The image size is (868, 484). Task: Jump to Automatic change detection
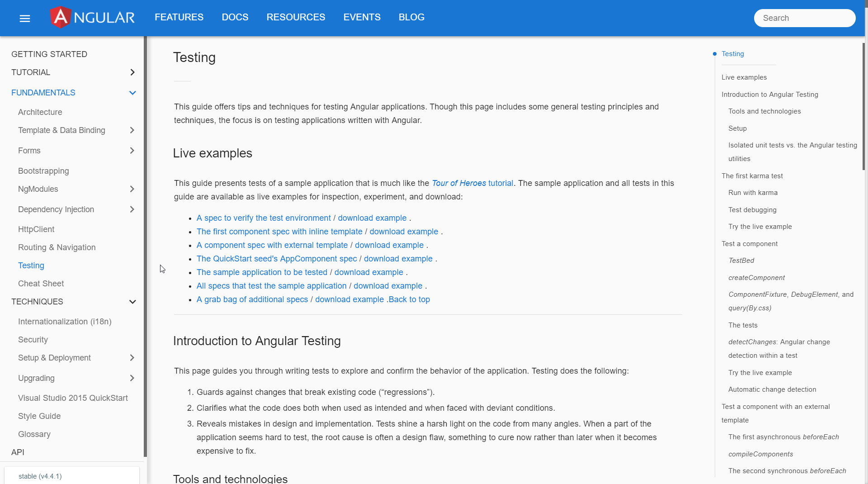pyautogui.click(x=772, y=389)
